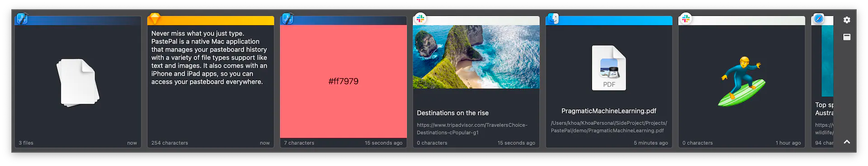Open the tripadvisor TravelersChoice link
Viewport: 868px width, 166px height.
[472, 129]
